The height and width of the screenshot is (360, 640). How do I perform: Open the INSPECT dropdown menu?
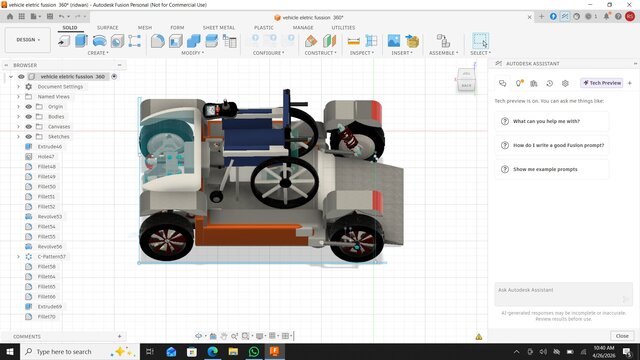pos(361,53)
